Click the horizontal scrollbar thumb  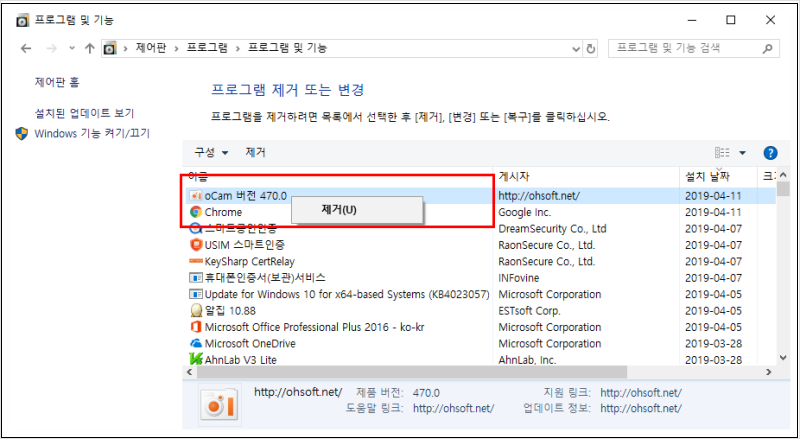(411, 372)
